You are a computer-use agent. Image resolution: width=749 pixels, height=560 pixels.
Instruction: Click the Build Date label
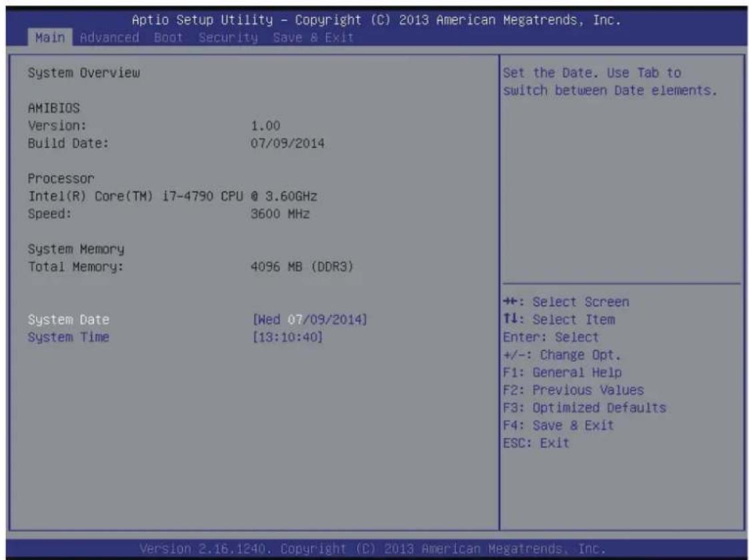click(x=68, y=143)
